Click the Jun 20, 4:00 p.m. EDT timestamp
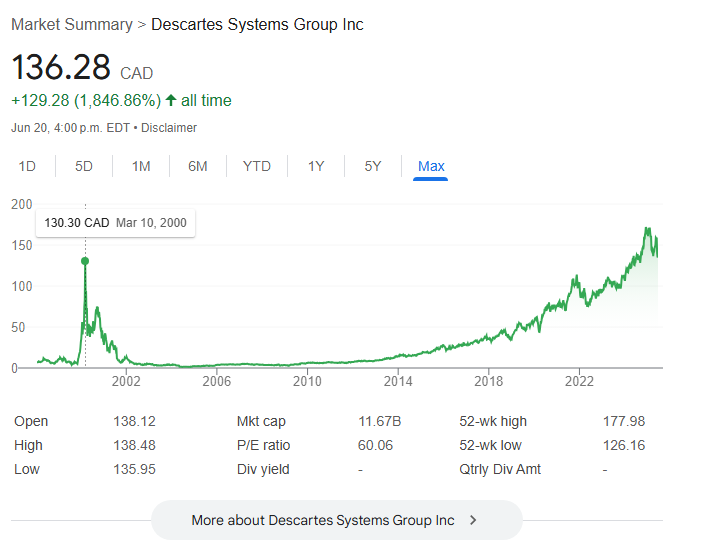 pyautogui.click(x=70, y=128)
